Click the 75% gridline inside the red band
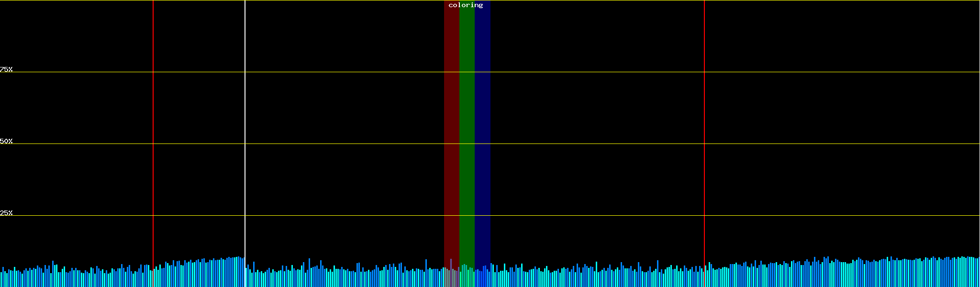Viewport: 980px width, 287px height. click(451, 72)
